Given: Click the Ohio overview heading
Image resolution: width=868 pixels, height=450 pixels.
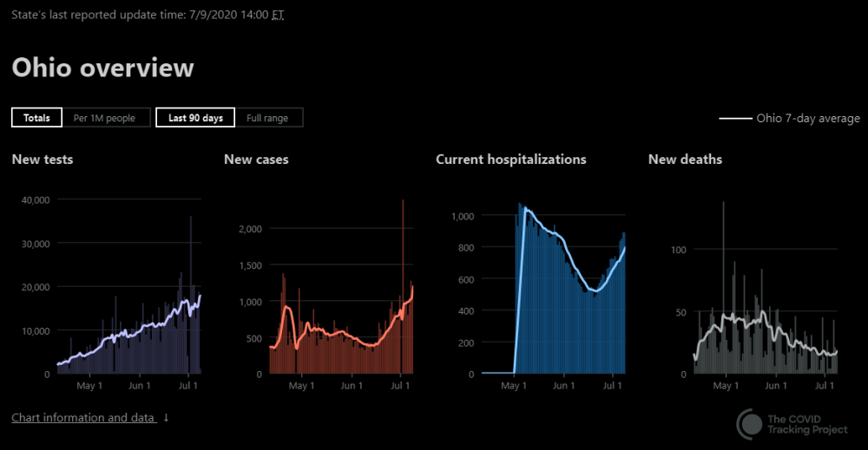Looking at the screenshot, I should click(103, 68).
